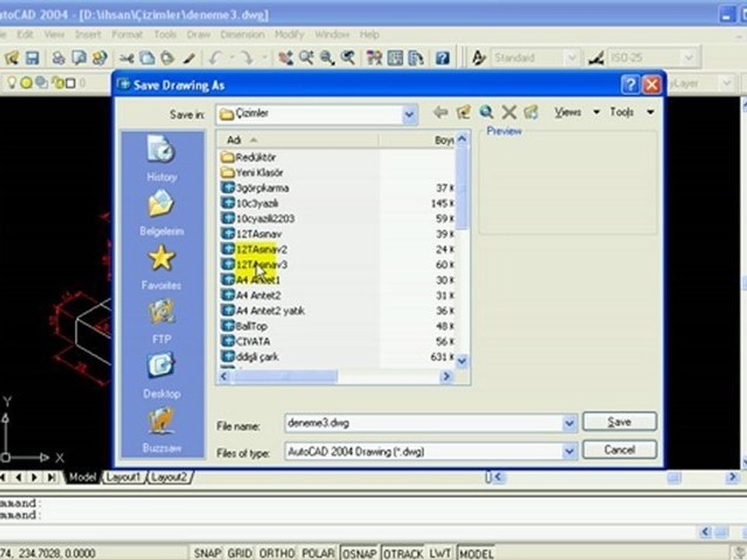Sort files by Adı column header
The width and height of the screenshot is (747, 560).
click(x=298, y=140)
